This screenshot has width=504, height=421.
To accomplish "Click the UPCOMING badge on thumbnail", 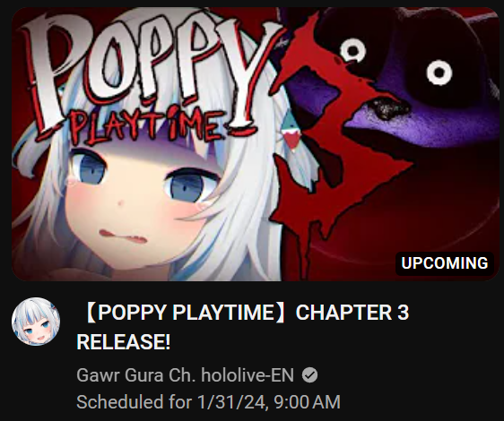I will pyautogui.click(x=445, y=263).
